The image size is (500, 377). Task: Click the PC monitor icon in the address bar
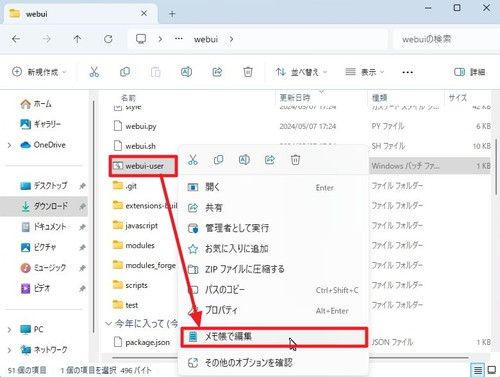click(x=141, y=39)
